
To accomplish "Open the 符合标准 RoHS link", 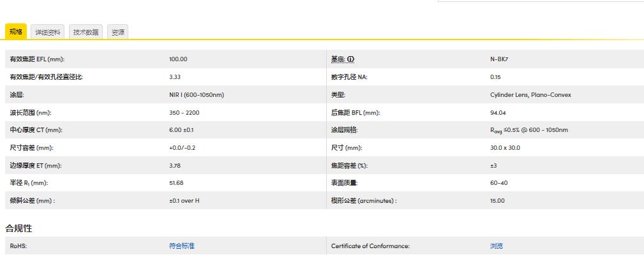I will click(x=181, y=246).
